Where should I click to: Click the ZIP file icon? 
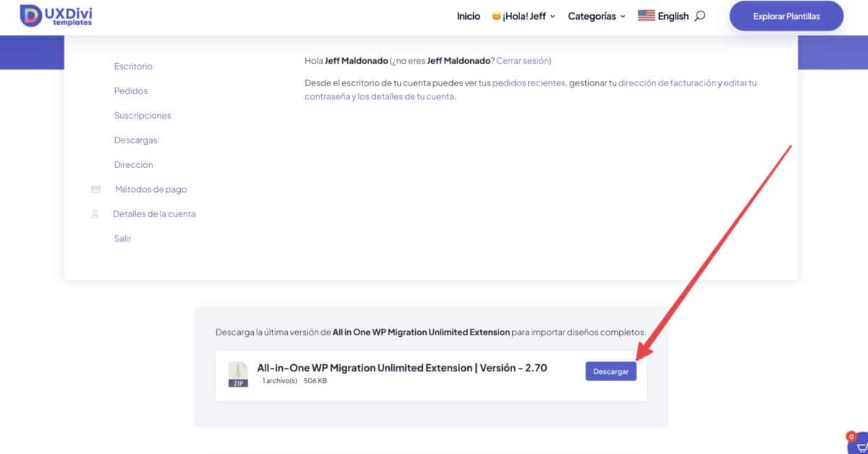(238, 375)
